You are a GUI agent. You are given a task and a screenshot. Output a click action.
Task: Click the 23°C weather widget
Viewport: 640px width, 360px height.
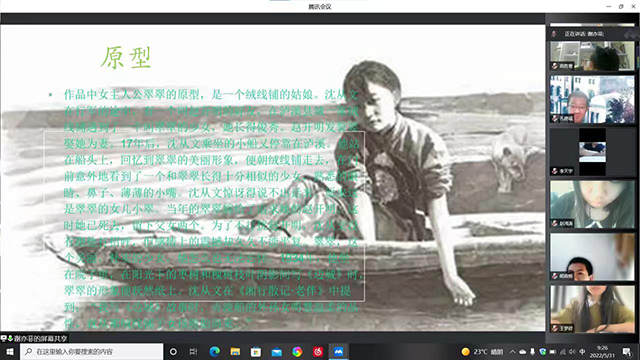[x=482, y=351]
